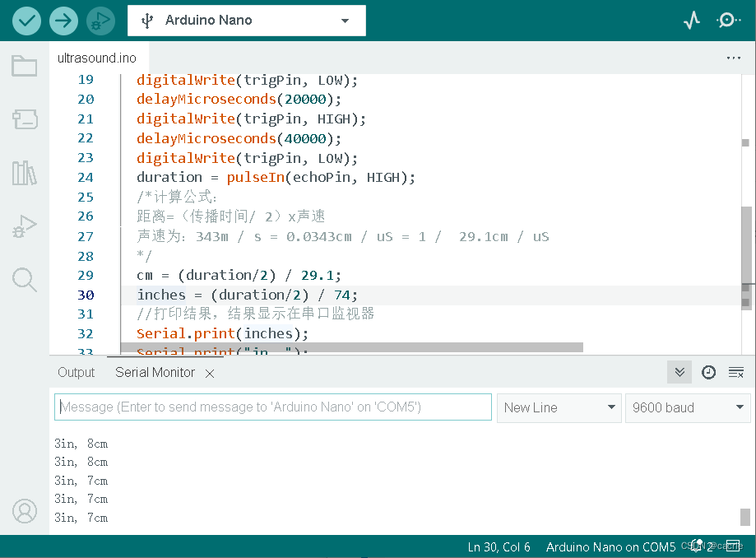The width and height of the screenshot is (756, 558).
Task: Click the delayMicroseconds(40000); line
Action: pyautogui.click(x=239, y=139)
